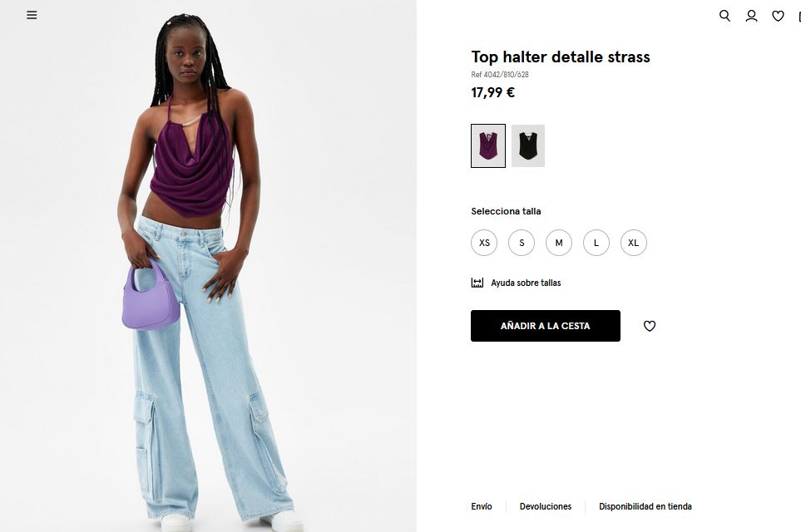801x532 pixels.
Task: Choose size L
Action: 596,243
